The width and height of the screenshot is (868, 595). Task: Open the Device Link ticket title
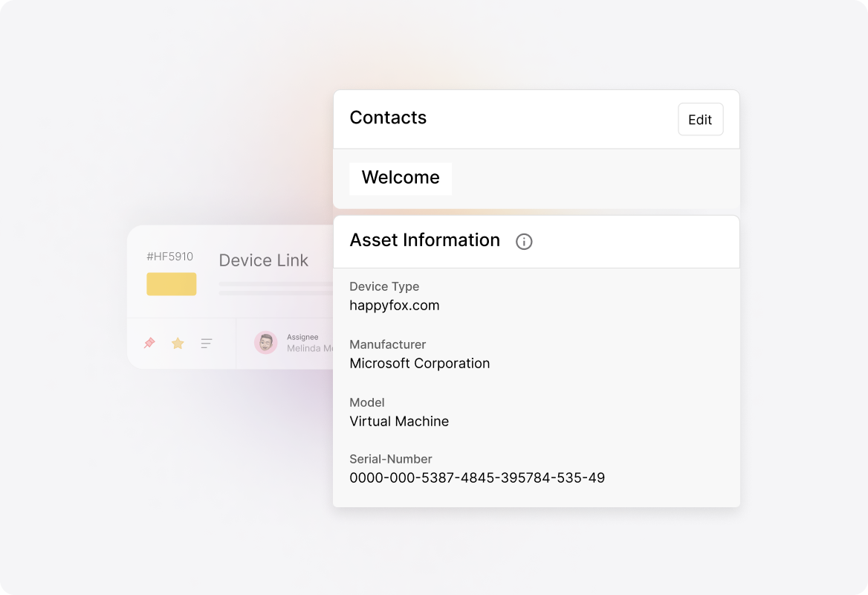[263, 260]
